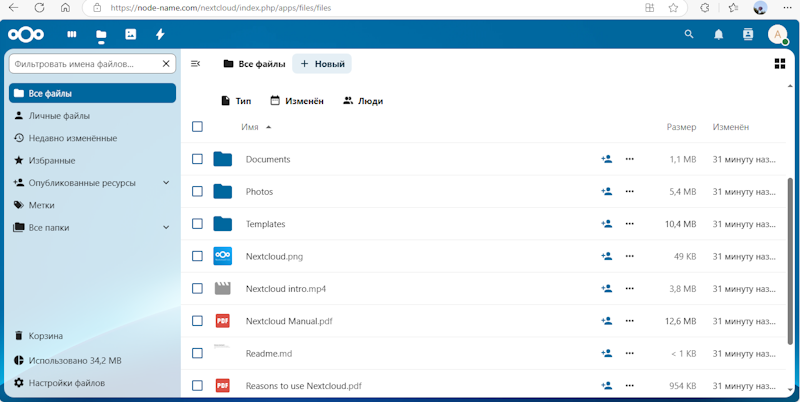Viewport: 800px width, 402px height.
Task: Expand Опубликованные ресурсы chevron
Action: [166, 183]
